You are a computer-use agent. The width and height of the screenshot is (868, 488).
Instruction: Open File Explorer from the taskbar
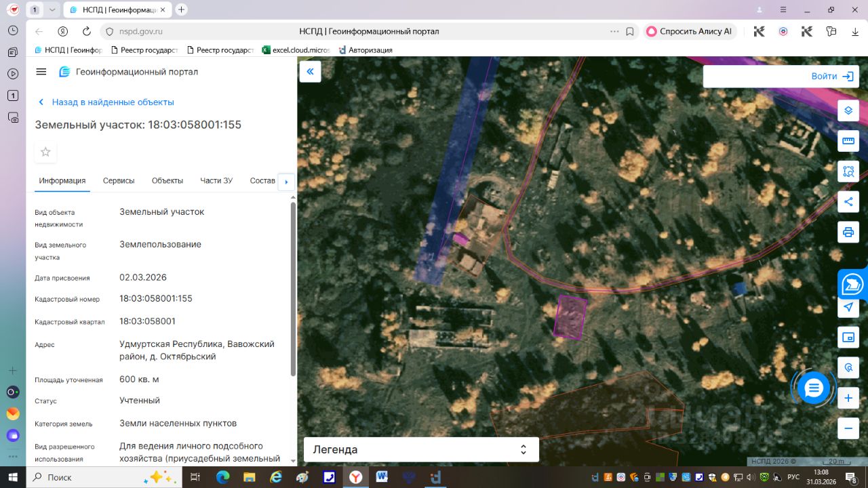coord(249,477)
